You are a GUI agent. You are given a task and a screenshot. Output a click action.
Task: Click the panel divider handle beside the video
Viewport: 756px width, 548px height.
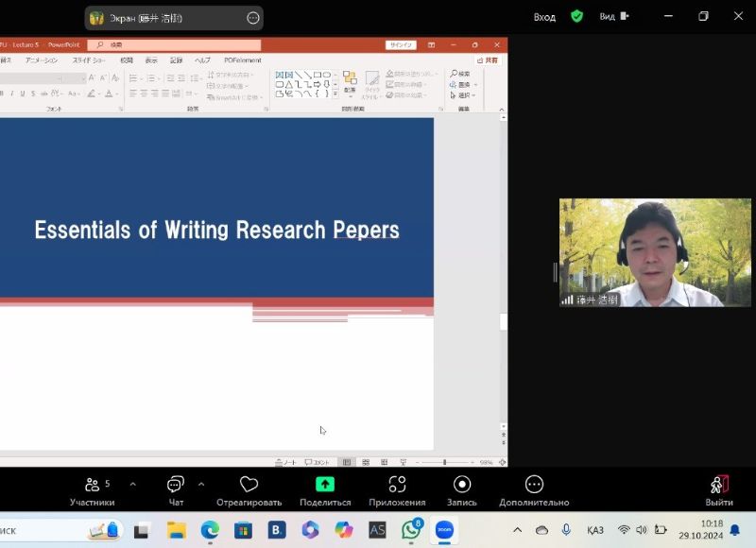555,272
